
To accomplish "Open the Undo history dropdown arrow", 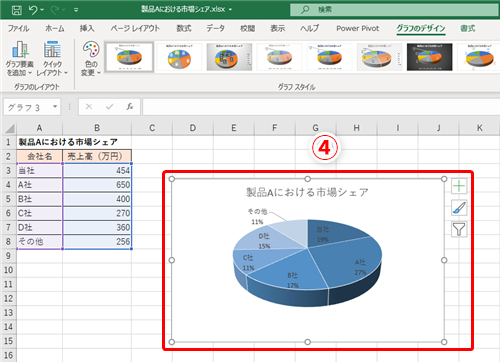I will coord(42,10).
